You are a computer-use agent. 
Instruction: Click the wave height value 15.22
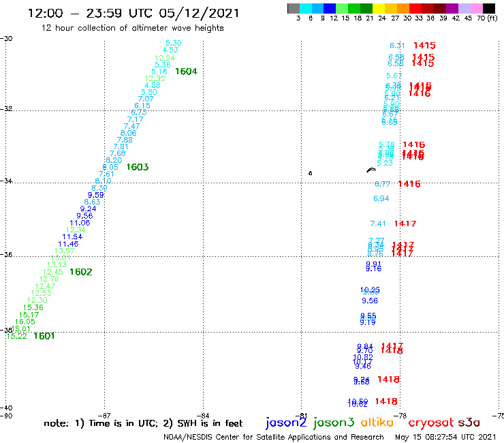pyautogui.click(x=17, y=336)
